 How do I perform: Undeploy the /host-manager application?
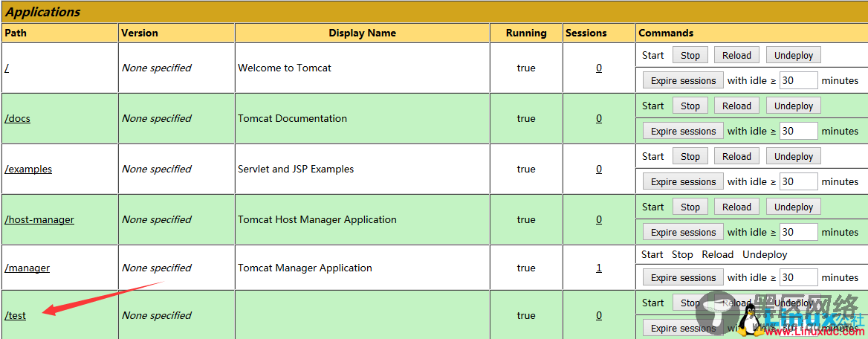(x=794, y=207)
